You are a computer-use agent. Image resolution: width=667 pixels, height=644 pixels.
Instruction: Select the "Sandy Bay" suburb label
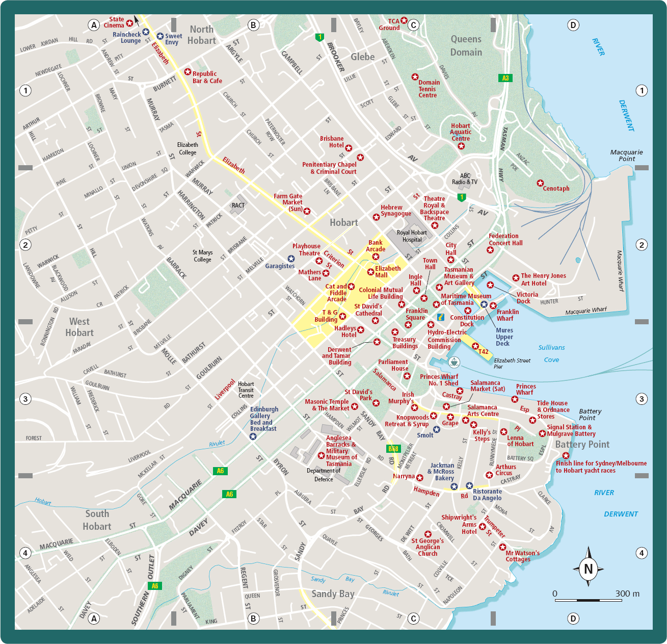tap(333, 594)
